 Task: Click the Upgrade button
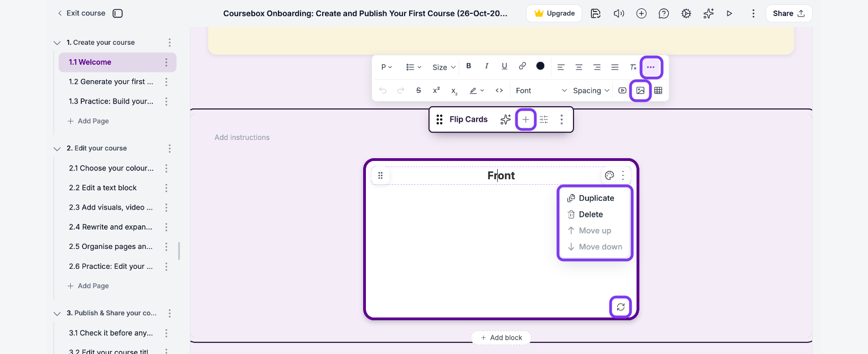(554, 13)
